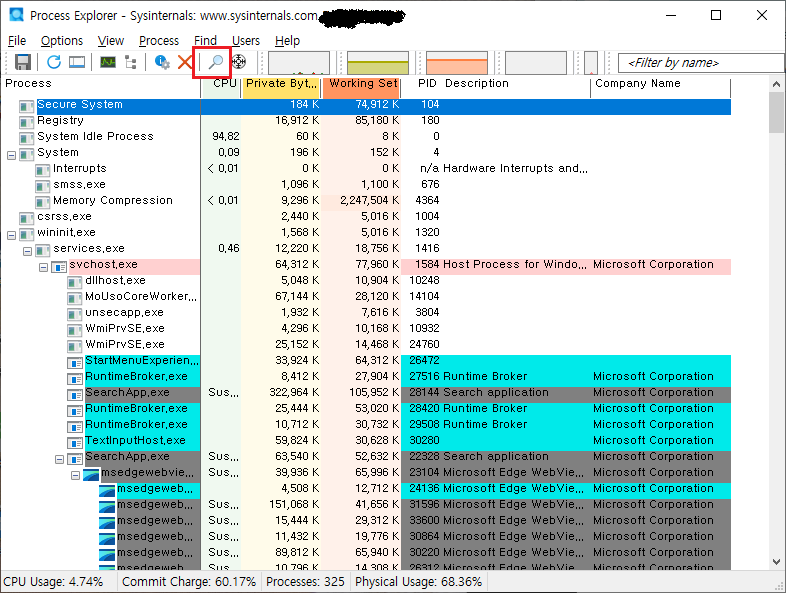Open the View menu
This screenshot has width=786, height=593.
click(111, 41)
